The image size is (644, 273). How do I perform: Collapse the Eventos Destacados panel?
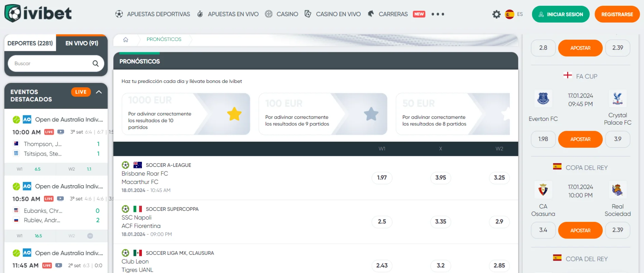[99, 92]
